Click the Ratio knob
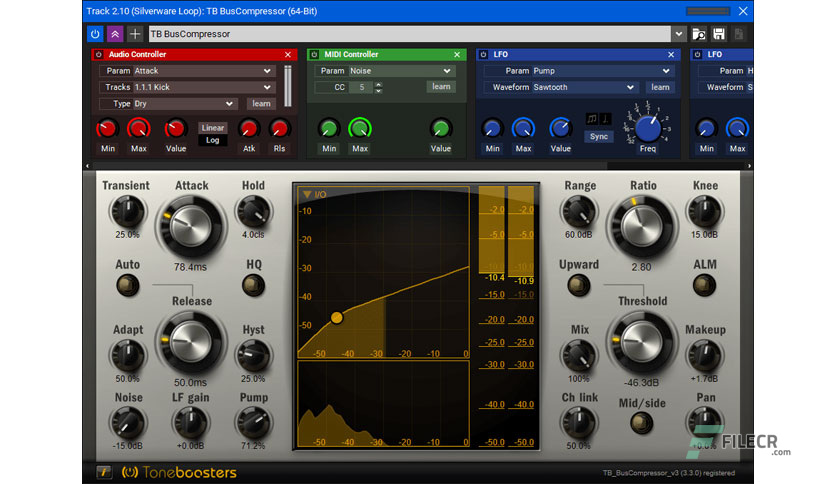This screenshot has width=836, height=484. (x=642, y=226)
